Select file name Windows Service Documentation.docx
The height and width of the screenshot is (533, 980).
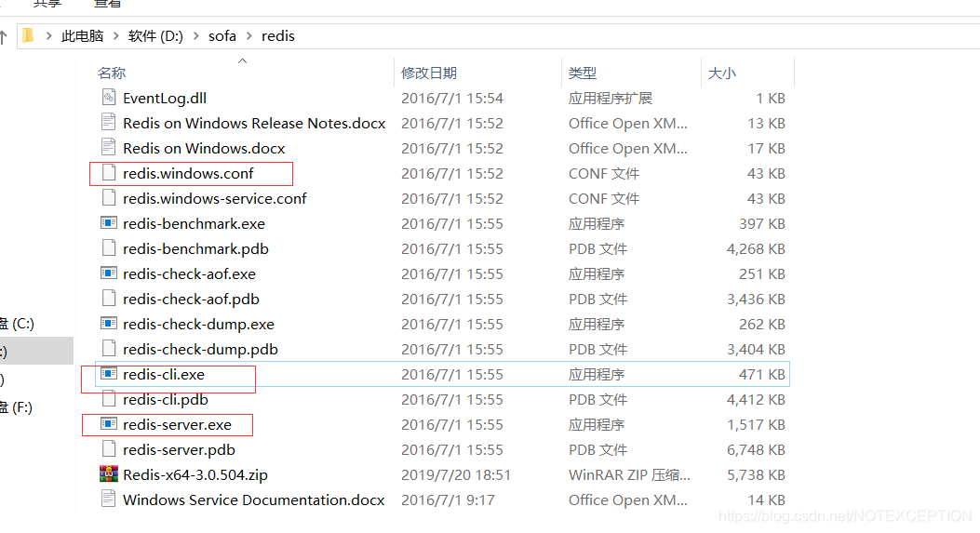click(x=254, y=500)
